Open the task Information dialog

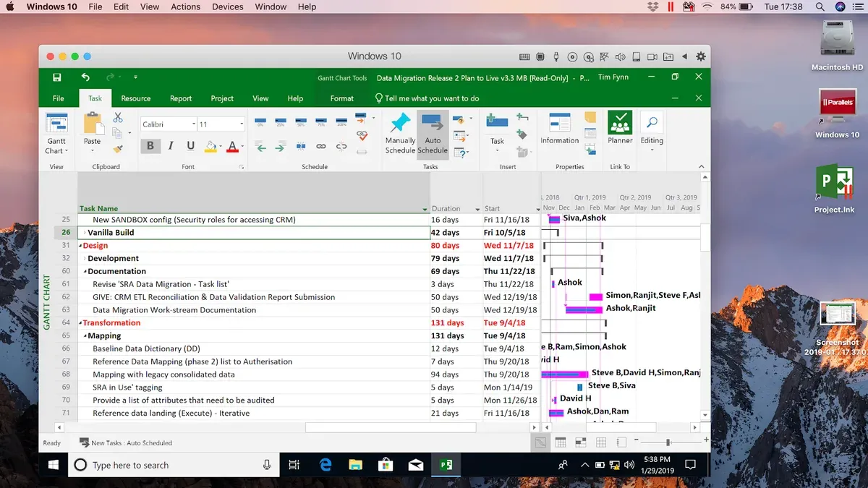click(x=559, y=129)
